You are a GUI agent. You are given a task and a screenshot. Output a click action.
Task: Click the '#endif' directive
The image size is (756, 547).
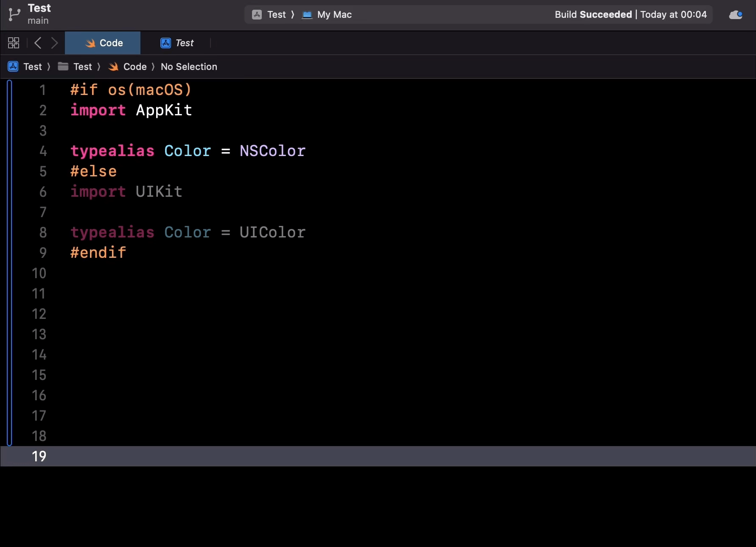(98, 253)
